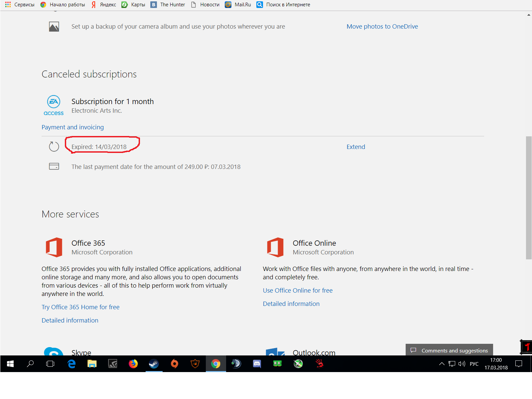Open the green chip taskbar app

click(278, 364)
